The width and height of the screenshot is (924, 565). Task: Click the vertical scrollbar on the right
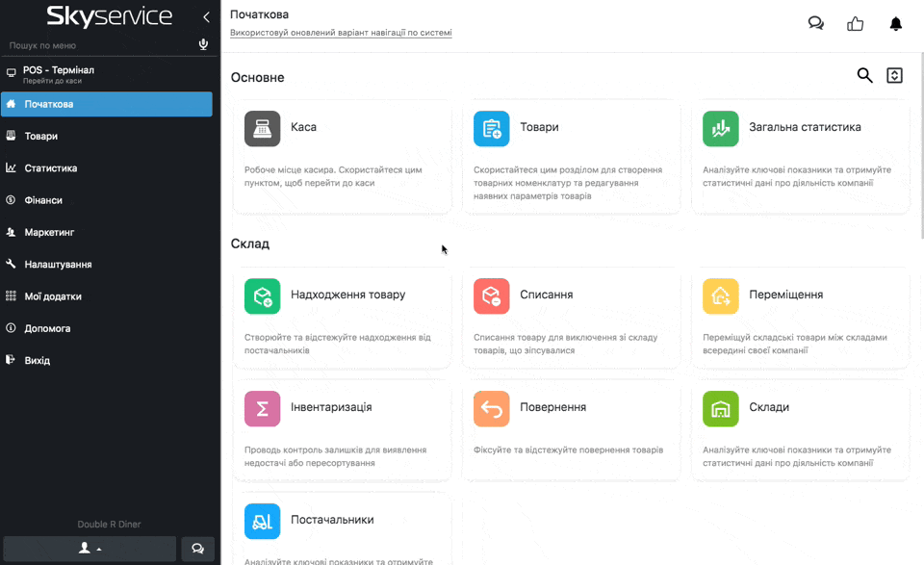pos(920,144)
